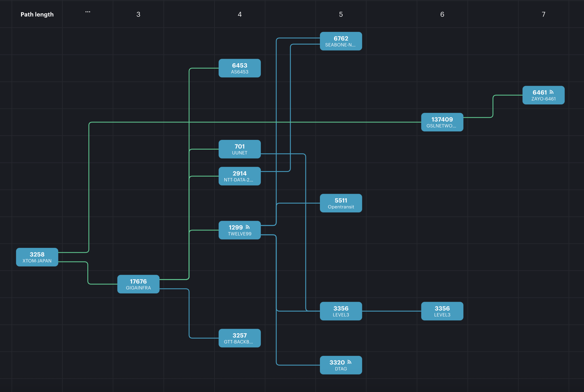
Task: Click the path length 7 column header
Action: coord(543,14)
